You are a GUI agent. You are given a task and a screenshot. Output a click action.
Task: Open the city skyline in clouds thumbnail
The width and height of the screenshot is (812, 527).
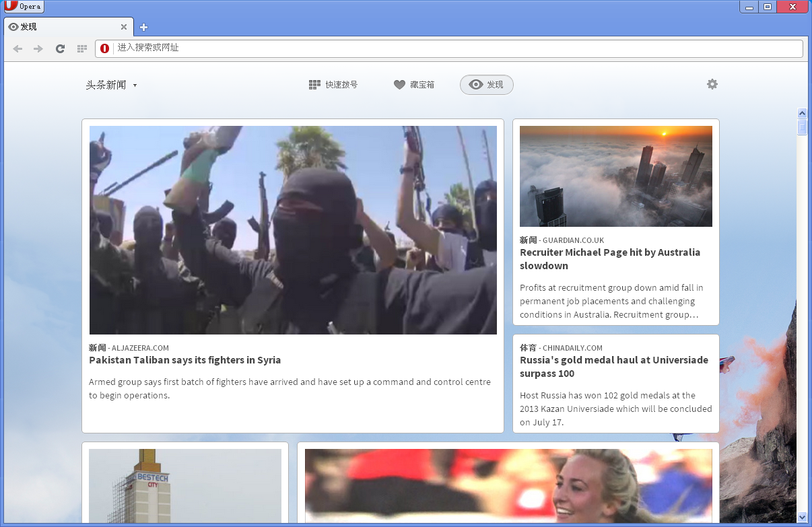[x=616, y=176]
